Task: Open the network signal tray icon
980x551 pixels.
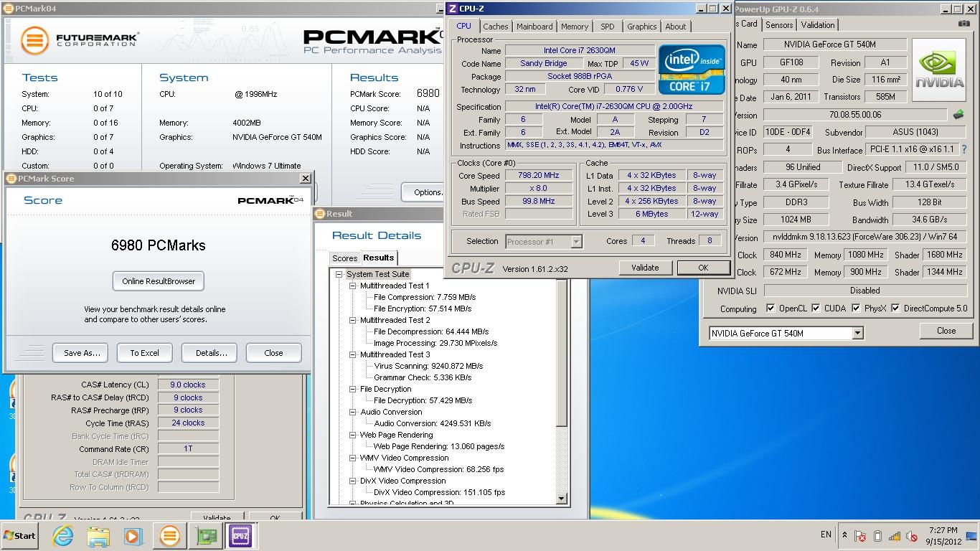Action: point(895,536)
